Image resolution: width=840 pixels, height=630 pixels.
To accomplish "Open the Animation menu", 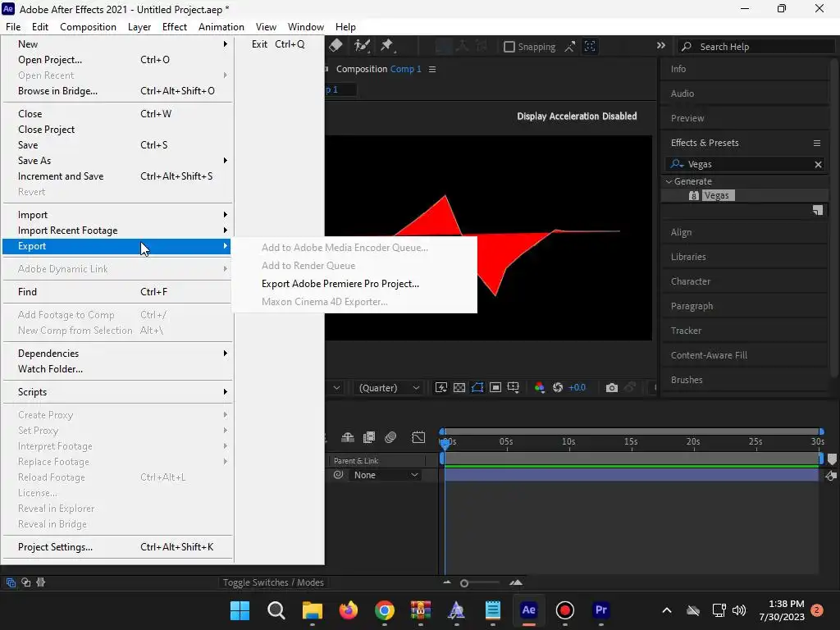I will coord(221,27).
